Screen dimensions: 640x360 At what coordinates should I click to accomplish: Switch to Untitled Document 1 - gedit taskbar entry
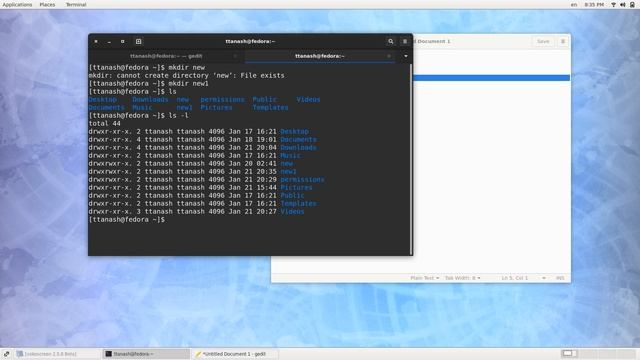[x=236, y=354]
